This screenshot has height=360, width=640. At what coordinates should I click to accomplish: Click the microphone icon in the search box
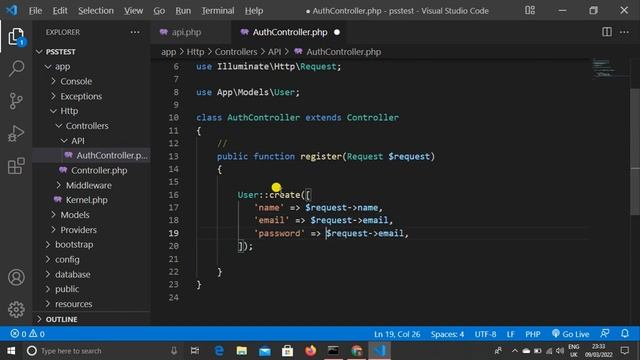[x=174, y=351]
